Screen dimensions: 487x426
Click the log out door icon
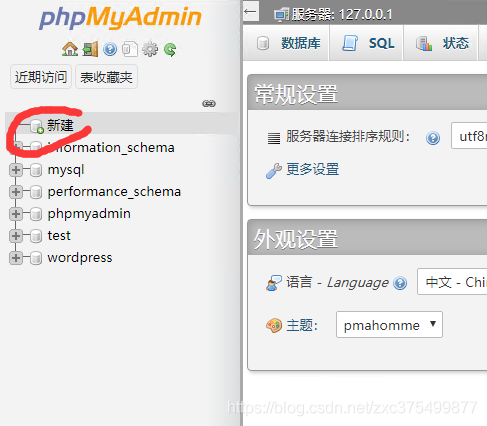click(90, 49)
